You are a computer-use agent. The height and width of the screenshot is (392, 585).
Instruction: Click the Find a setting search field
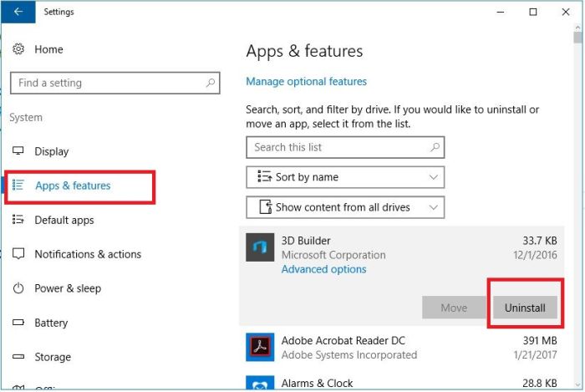pyautogui.click(x=107, y=83)
